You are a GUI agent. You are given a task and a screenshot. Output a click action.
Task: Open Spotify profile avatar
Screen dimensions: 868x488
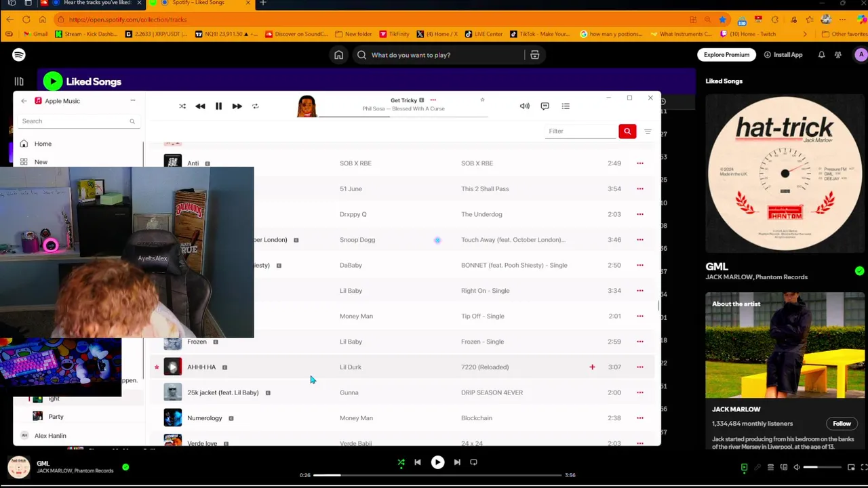click(861, 55)
